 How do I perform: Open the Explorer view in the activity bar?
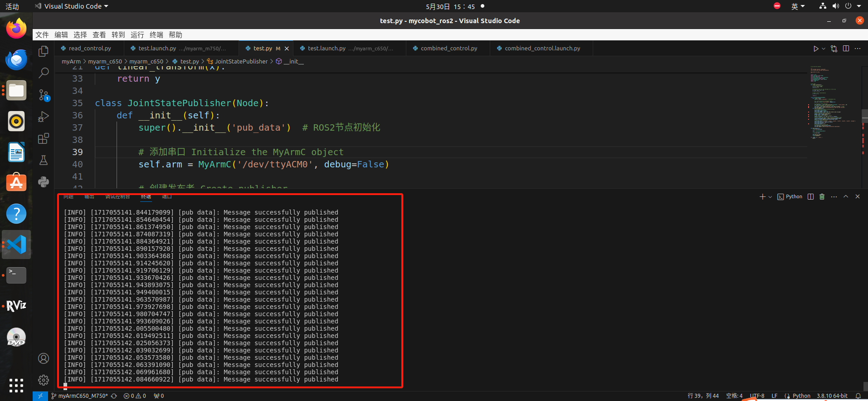44,51
